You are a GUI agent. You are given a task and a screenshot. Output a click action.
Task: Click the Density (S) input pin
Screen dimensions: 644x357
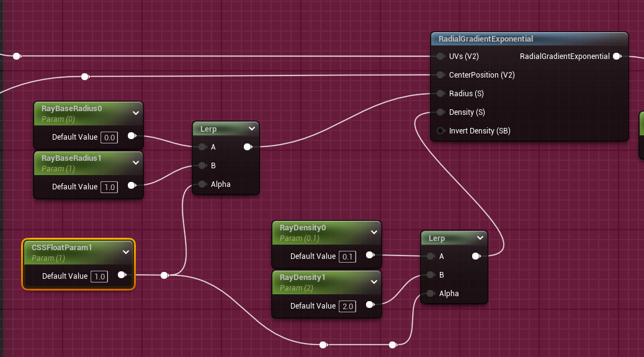pyautogui.click(x=441, y=112)
